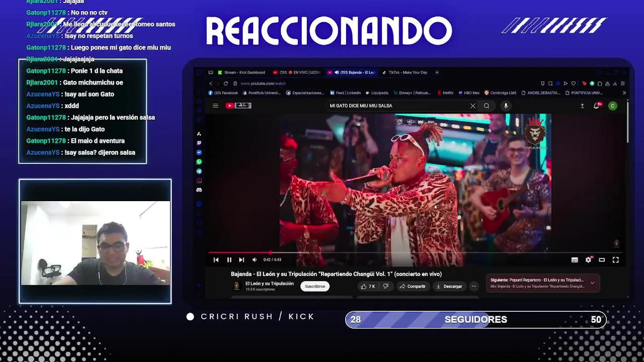Screen dimensions: 644x362
Task: Toggle subtitles on the video player
Action: [x=575, y=259]
